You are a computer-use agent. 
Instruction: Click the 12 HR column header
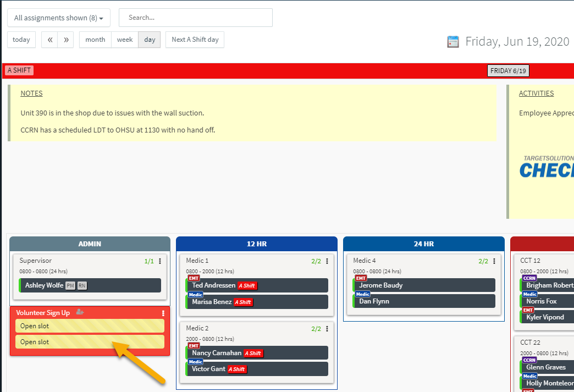257,244
